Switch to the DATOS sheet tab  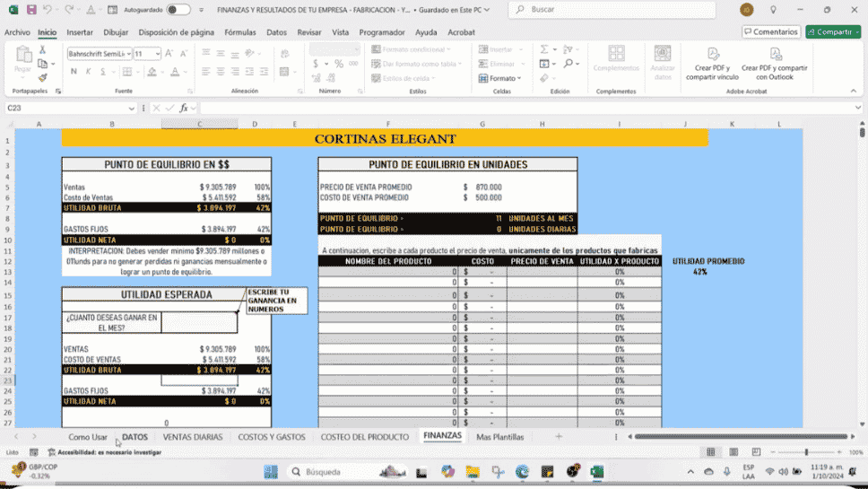tap(135, 437)
